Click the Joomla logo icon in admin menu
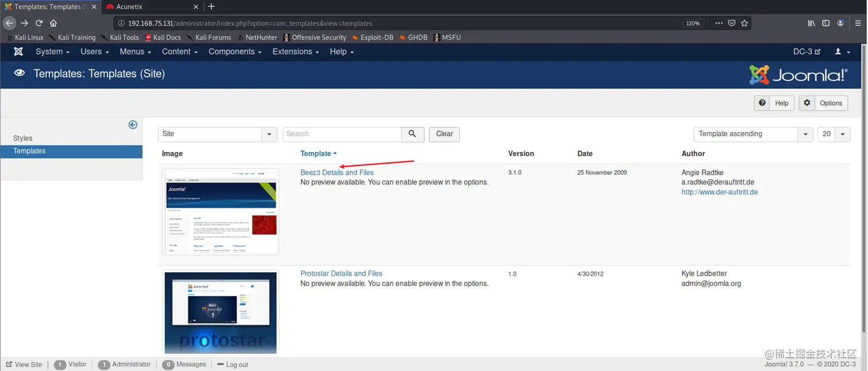 tap(18, 52)
